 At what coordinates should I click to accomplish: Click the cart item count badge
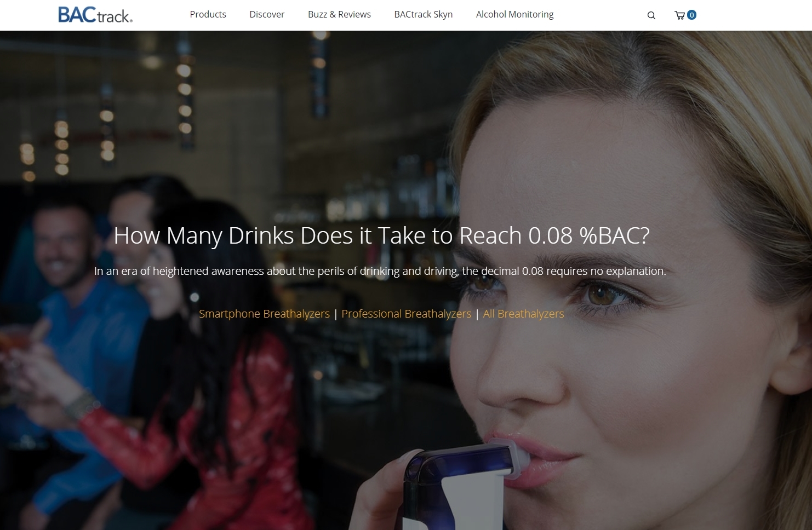[692, 15]
